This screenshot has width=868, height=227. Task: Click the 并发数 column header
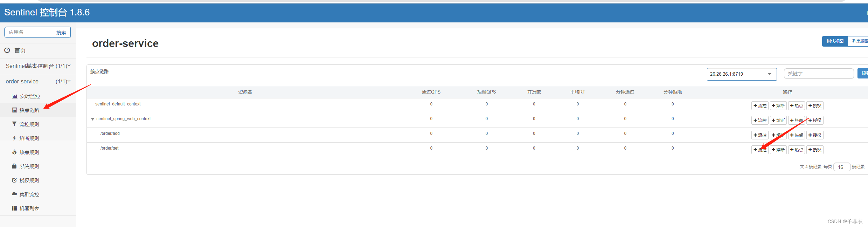pos(534,92)
